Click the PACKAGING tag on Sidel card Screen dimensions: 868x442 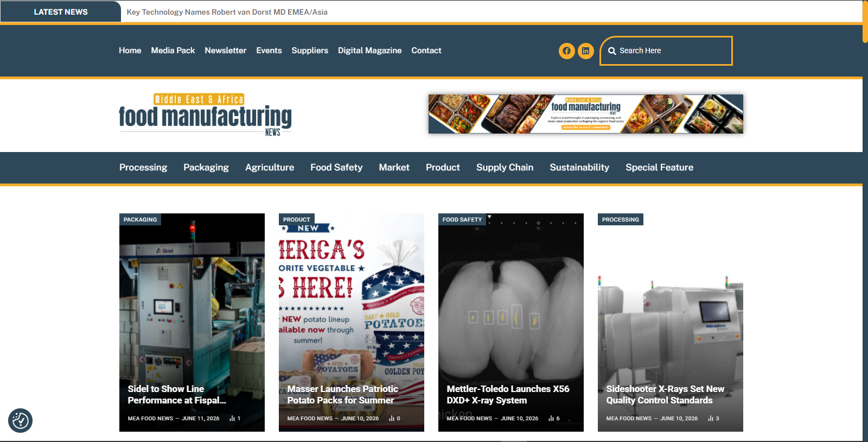[140, 219]
